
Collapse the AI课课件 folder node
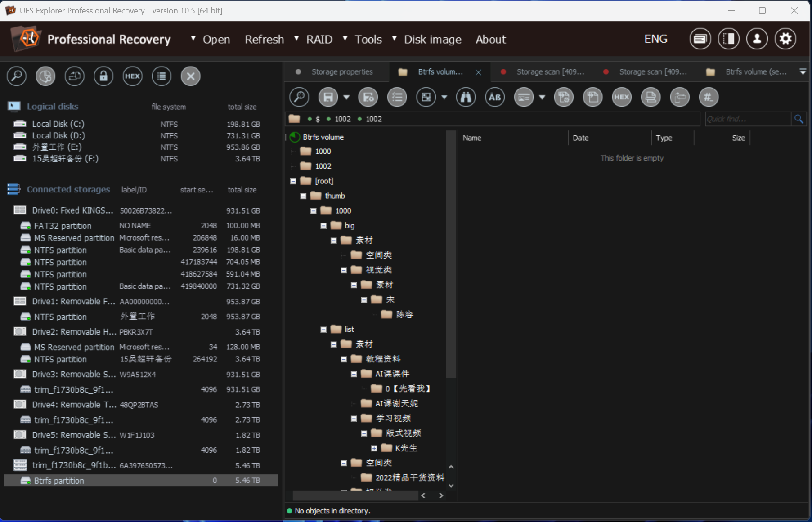[x=354, y=374]
